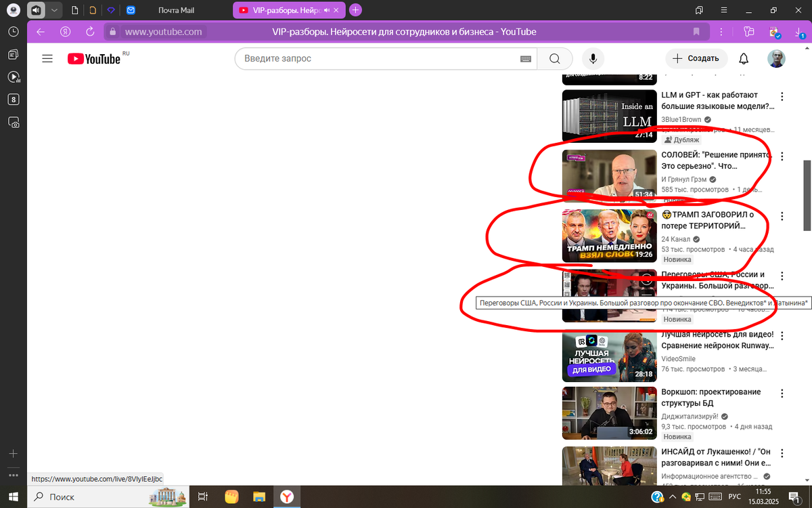This screenshot has width=812, height=508.
Task: Reload the current page
Action: 89,32
